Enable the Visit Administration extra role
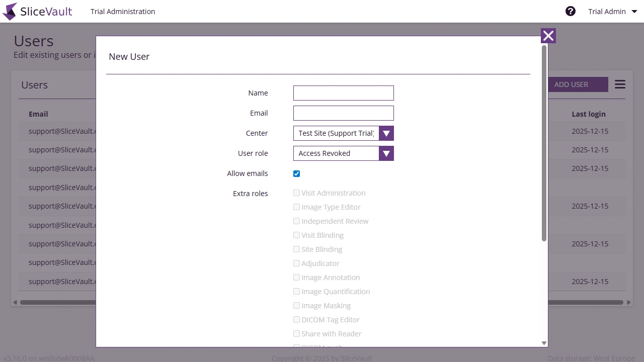The height and width of the screenshot is (362, 644). point(296,193)
